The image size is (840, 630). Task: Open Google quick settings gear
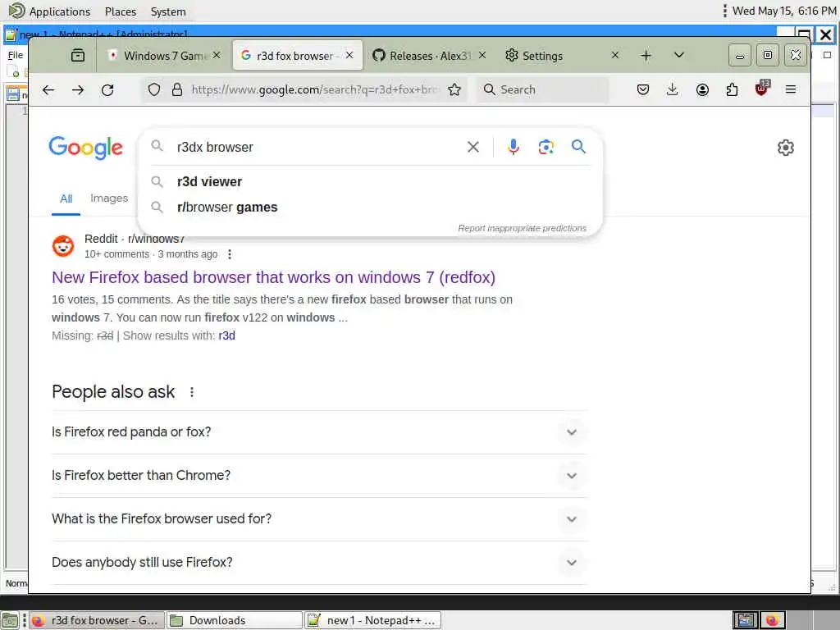point(785,148)
